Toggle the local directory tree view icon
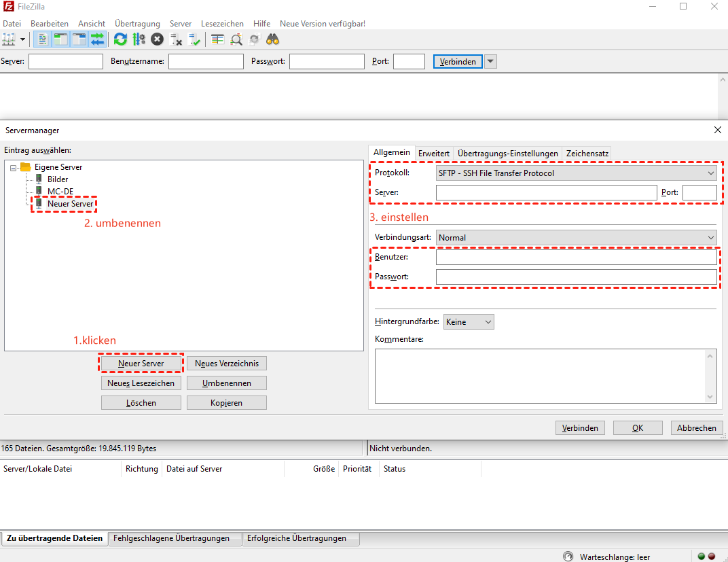 (60, 39)
